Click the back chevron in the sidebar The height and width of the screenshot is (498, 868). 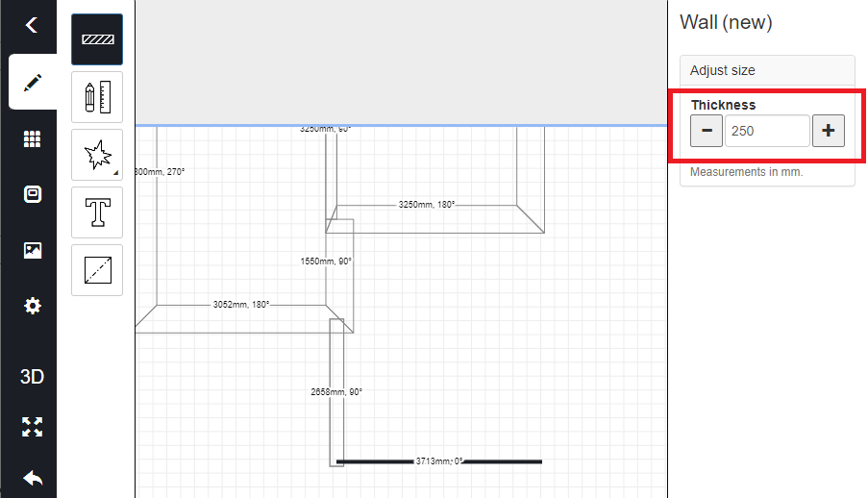pyautogui.click(x=32, y=25)
